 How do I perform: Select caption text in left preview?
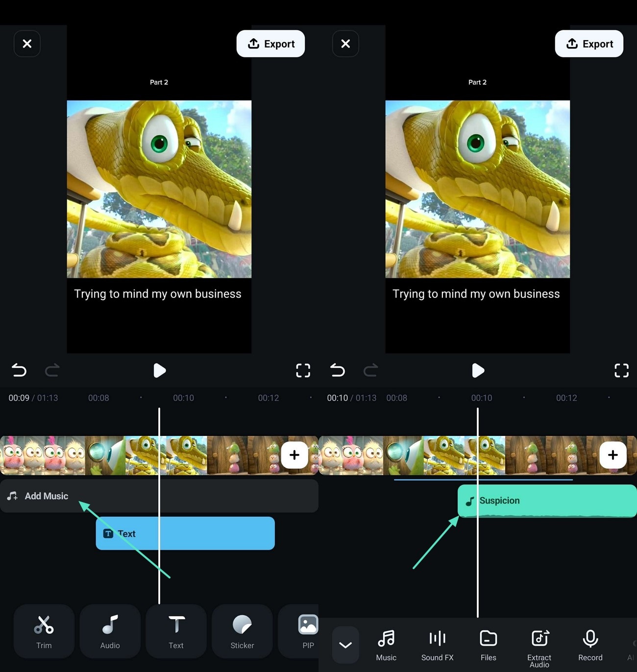coord(158,294)
